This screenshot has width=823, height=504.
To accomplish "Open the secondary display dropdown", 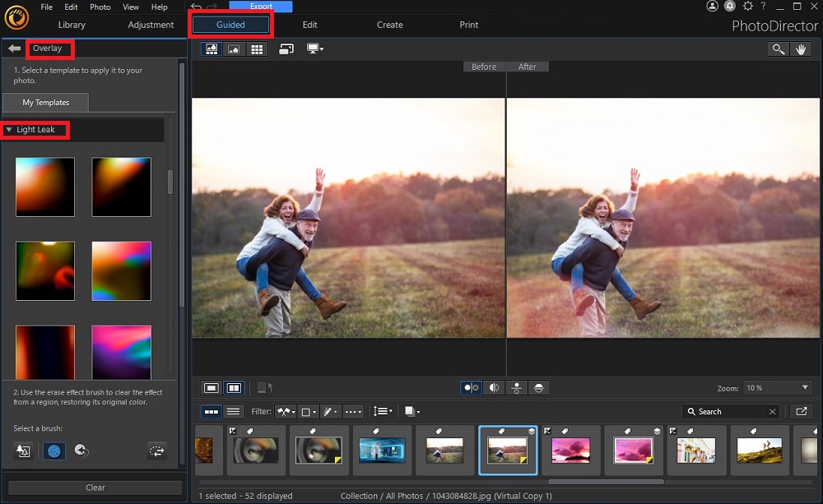I will [x=314, y=49].
